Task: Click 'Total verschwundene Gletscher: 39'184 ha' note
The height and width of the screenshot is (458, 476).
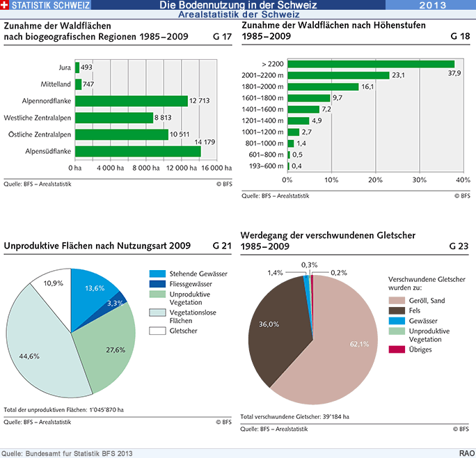Action: [x=295, y=417]
